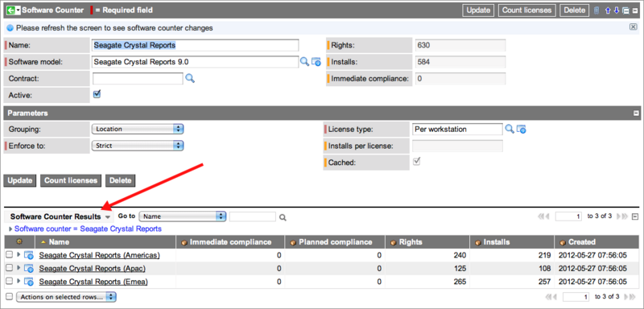Go to next record with down arrow
Image resolution: width=644 pixels, height=309 pixels.
pos(617,10)
